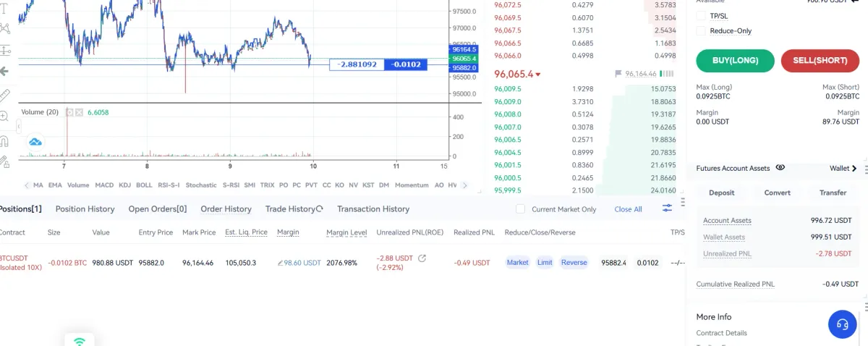868x346 pixels.
Task: Click the Cumulative Realized PNL label
Action: [735, 284]
